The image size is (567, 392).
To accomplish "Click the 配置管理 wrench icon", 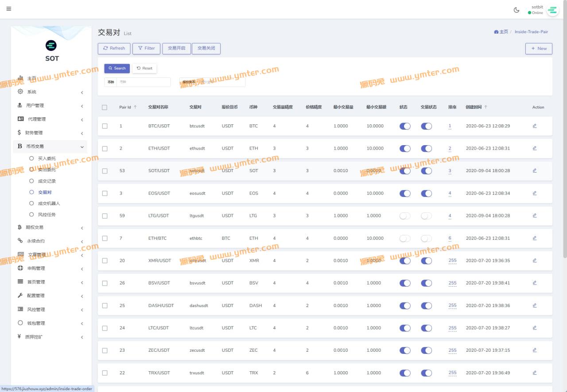I will pos(20,295).
